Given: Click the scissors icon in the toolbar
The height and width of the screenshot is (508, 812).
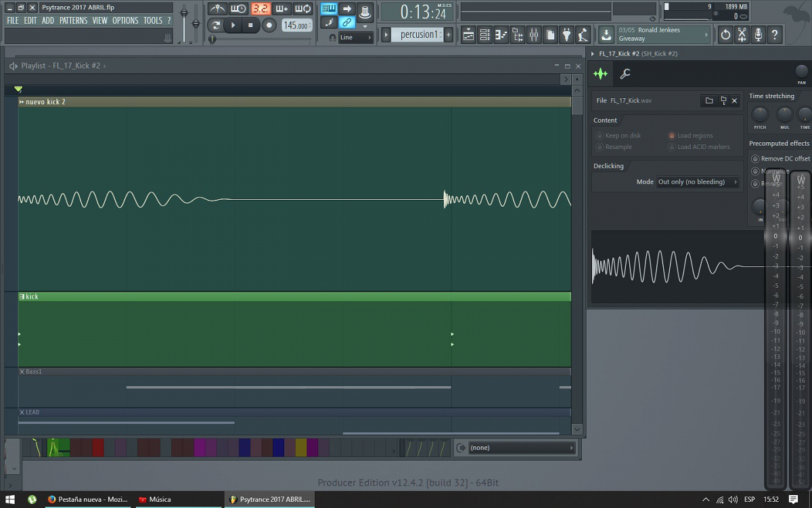Looking at the screenshot, I should tap(742, 35).
